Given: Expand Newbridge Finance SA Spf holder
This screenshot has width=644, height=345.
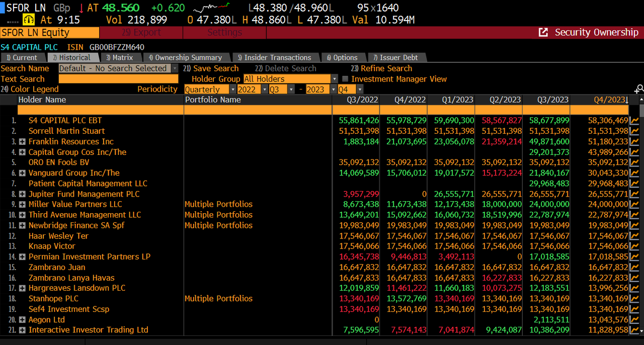Looking at the screenshot, I should (x=22, y=225).
